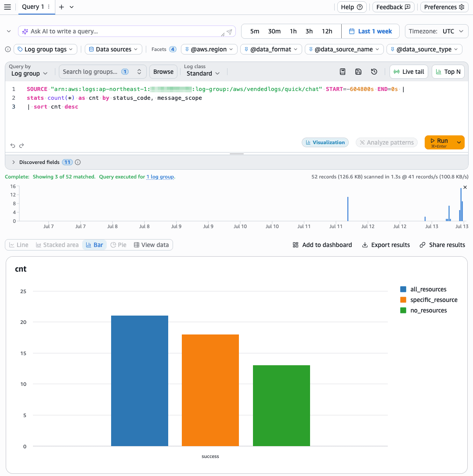Open the Timezone UTC dropdown

[x=436, y=31]
